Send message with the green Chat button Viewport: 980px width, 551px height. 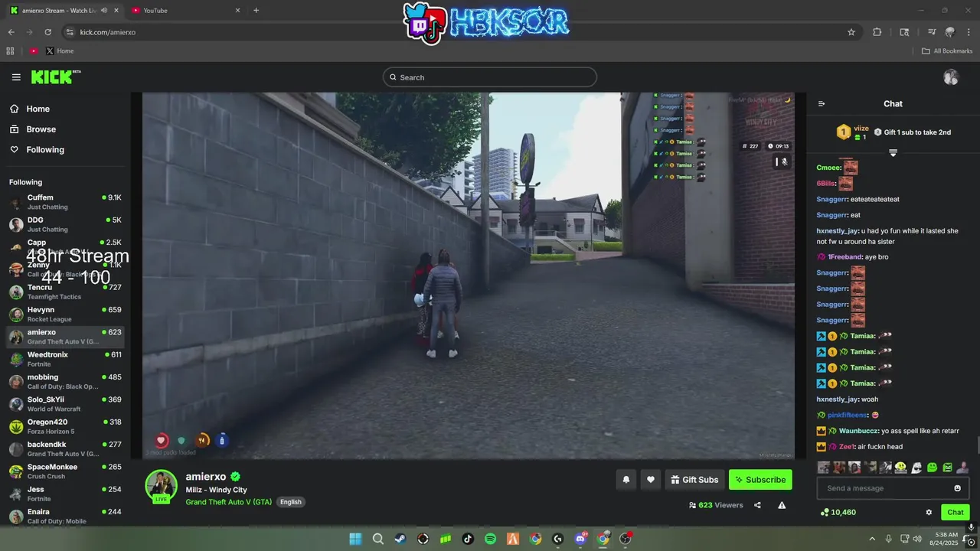click(955, 513)
